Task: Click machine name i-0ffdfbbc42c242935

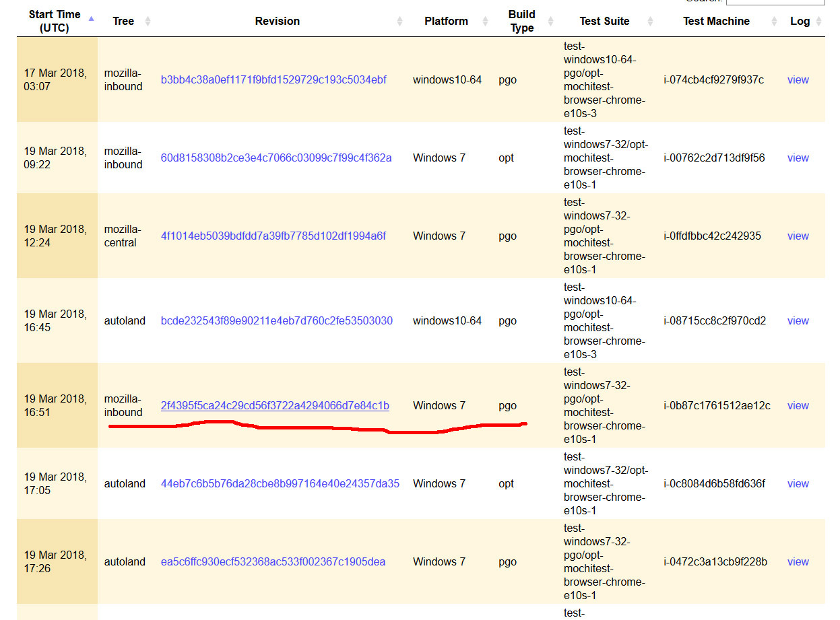Action: (x=712, y=236)
